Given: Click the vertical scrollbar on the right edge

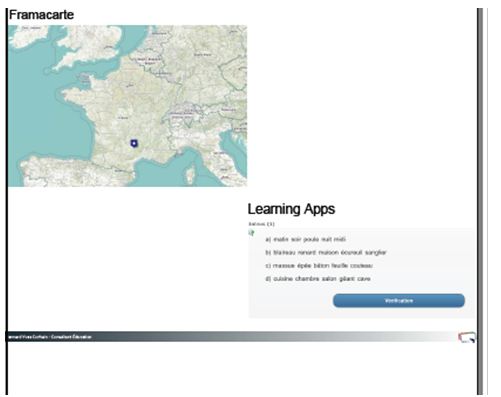Looking at the screenshot, I should (x=480, y=202).
